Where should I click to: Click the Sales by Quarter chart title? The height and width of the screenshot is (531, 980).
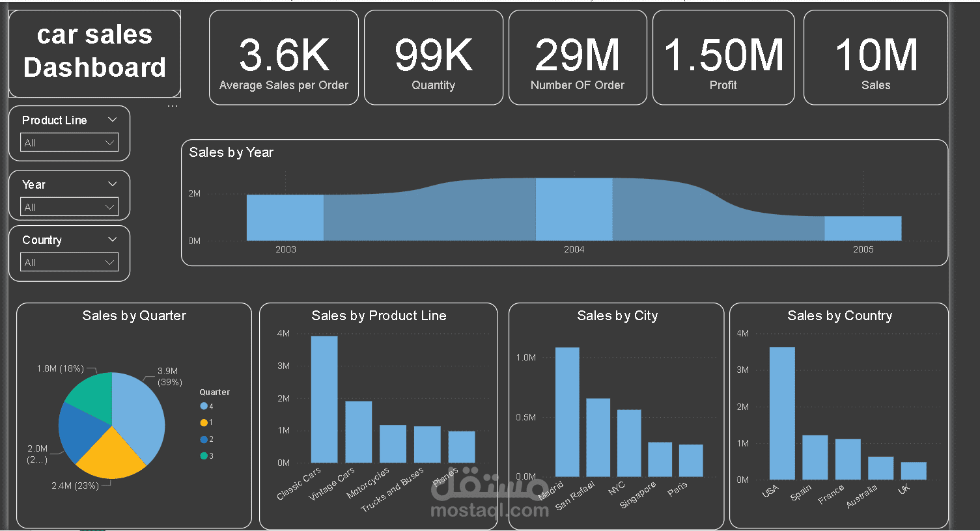point(134,316)
